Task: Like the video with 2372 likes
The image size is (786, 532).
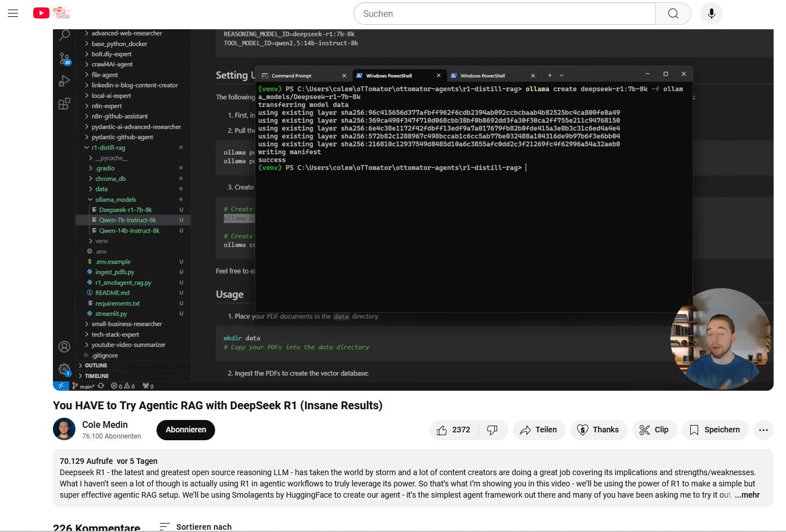Action: coord(454,430)
